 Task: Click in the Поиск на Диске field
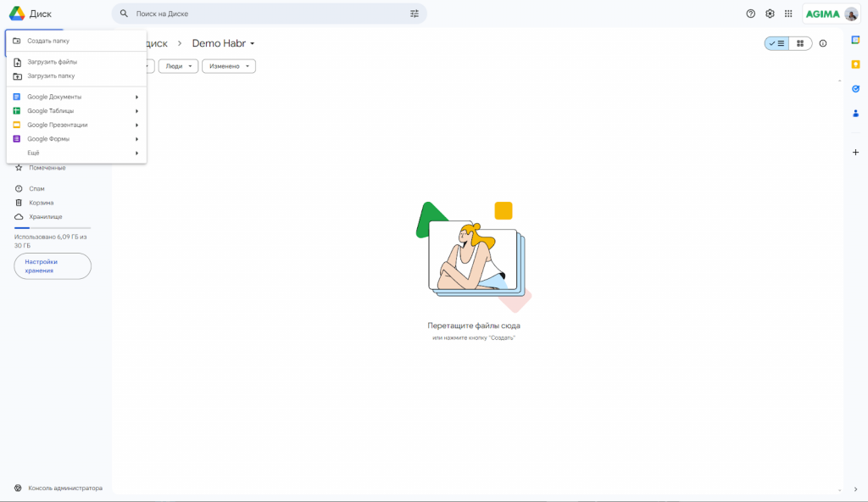click(x=263, y=14)
